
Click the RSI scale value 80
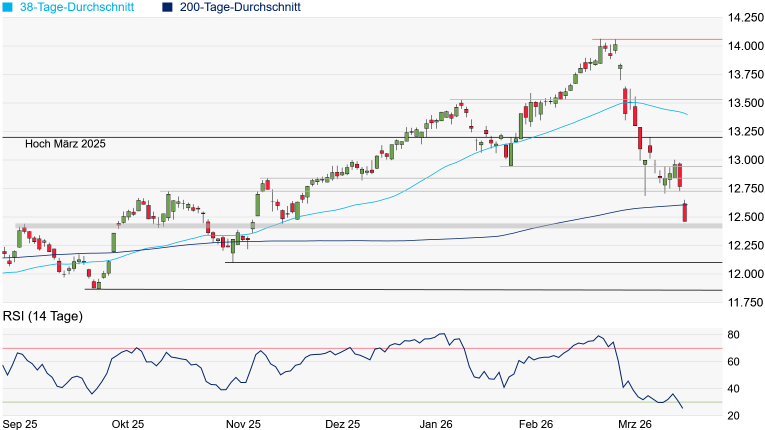(x=732, y=334)
